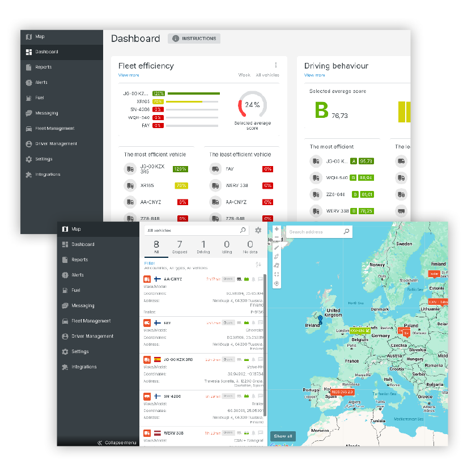476x476 pixels.
Task: Select the ruler measure tool on the map
Action: 277,247
